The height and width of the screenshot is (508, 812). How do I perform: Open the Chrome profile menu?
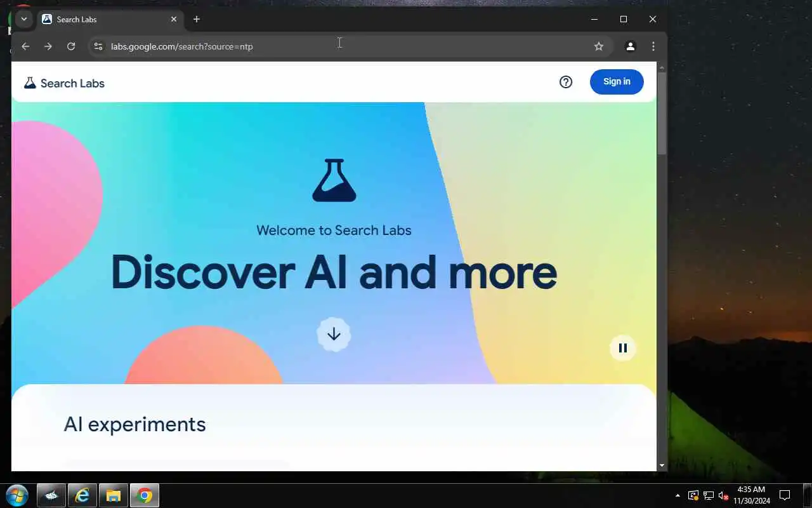[631, 46]
